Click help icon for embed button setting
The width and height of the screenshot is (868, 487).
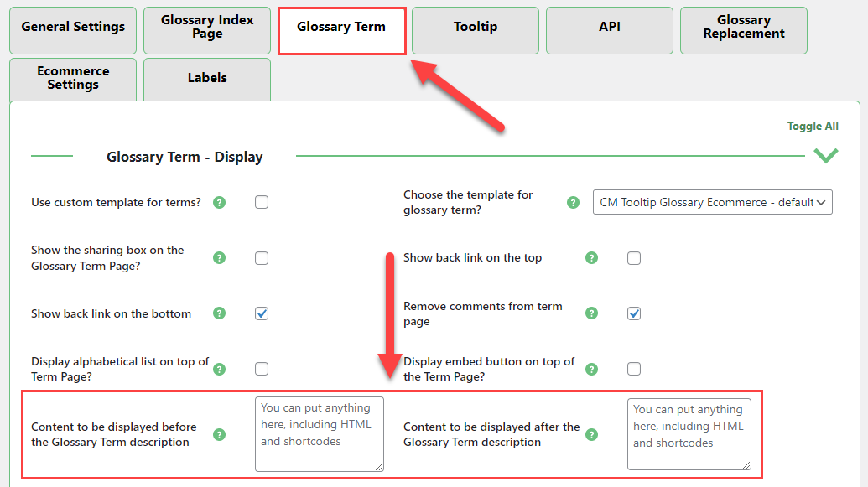592,369
